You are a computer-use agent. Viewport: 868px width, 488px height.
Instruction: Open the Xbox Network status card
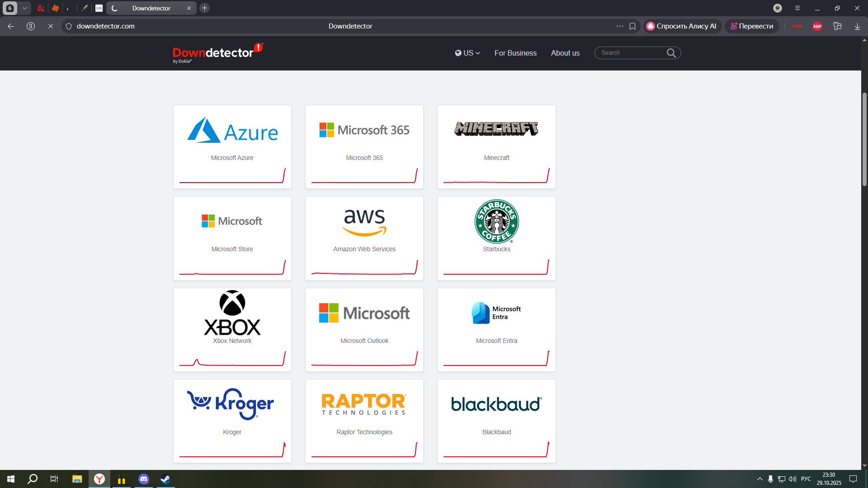point(232,330)
